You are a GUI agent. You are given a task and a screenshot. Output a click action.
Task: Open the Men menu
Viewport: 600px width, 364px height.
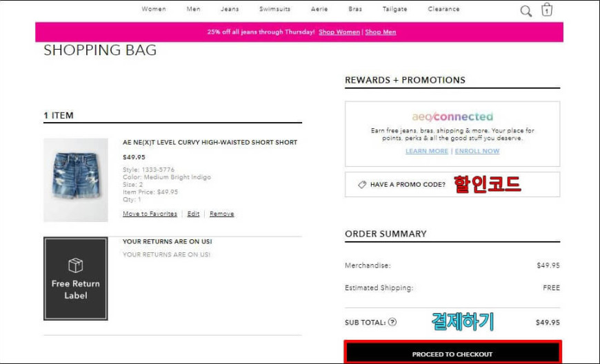tap(193, 9)
